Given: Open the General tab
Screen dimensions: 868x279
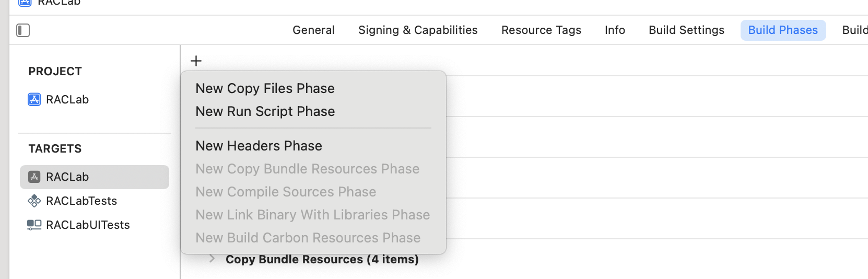Looking at the screenshot, I should point(313,30).
